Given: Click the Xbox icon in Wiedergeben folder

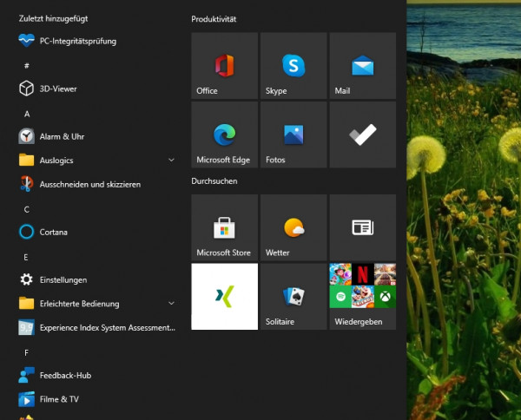Looking at the screenshot, I should click(385, 297).
